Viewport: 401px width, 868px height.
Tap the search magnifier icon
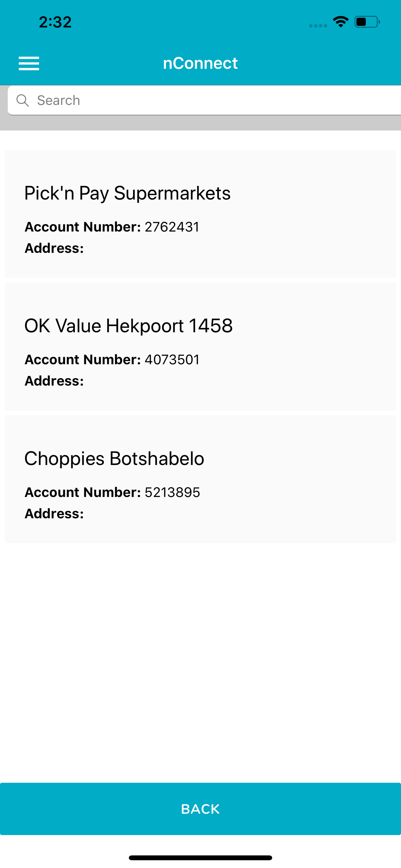click(x=23, y=100)
